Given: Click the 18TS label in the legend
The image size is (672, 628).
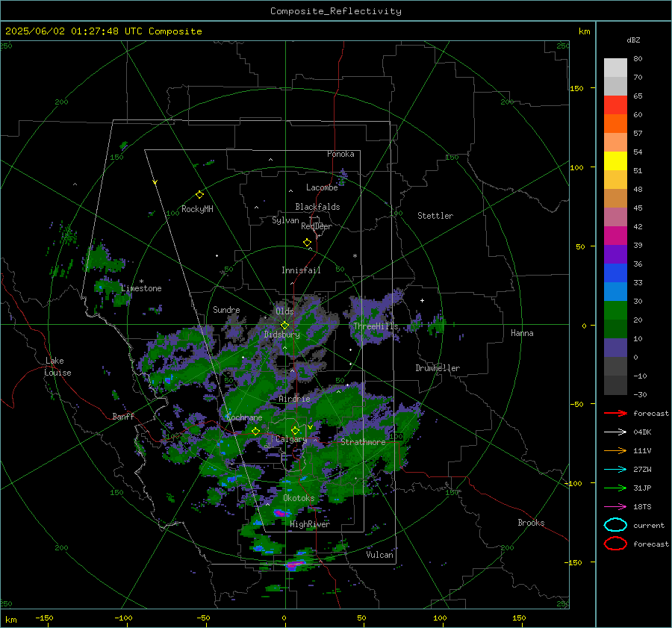Looking at the screenshot, I should 642,507.
